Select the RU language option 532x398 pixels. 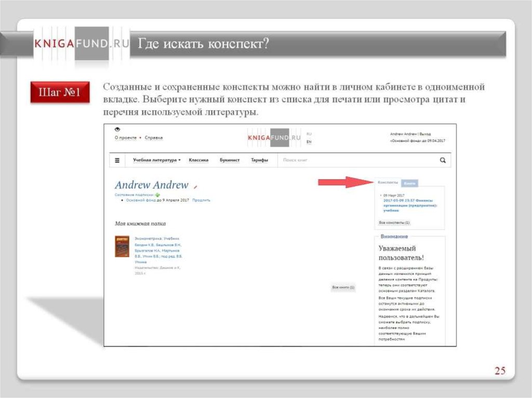(x=309, y=134)
